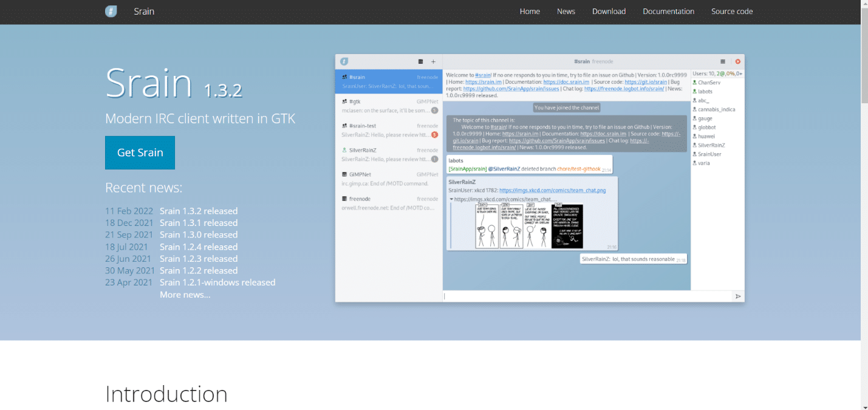Viewport: 868px width, 410px height.
Task: View the Srain 1.2.3 released announcement
Action: tap(199, 259)
